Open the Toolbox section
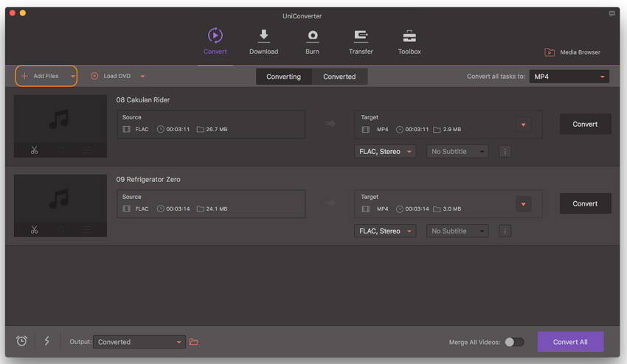627x364 pixels. pyautogui.click(x=409, y=41)
